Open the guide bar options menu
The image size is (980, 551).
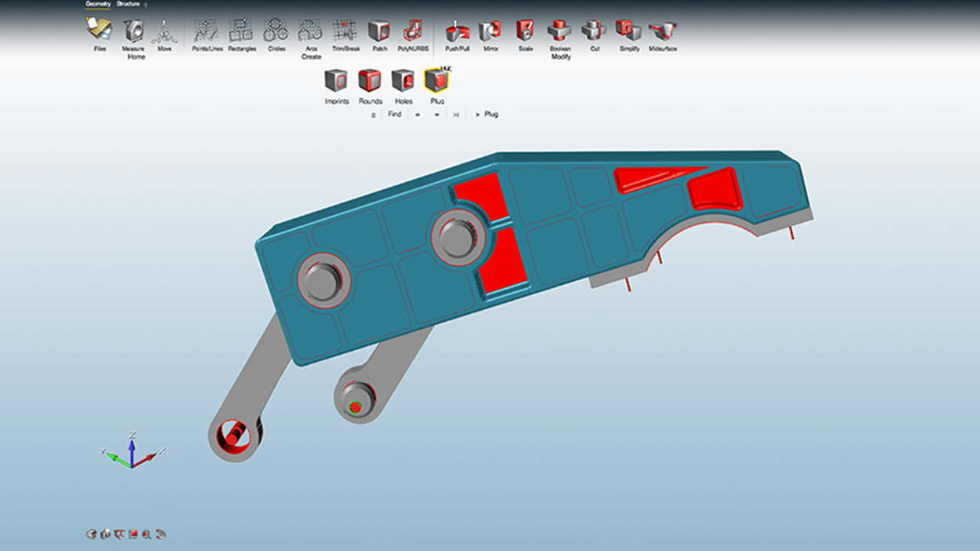[373, 115]
